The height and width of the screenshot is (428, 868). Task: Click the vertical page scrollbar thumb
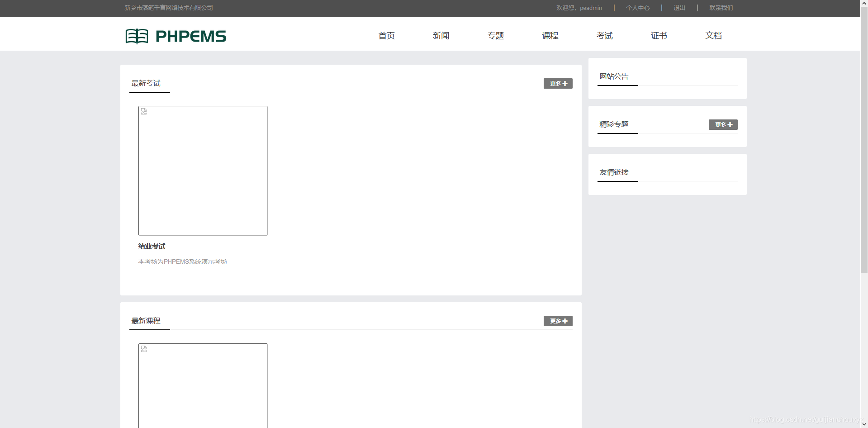pos(864,140)
